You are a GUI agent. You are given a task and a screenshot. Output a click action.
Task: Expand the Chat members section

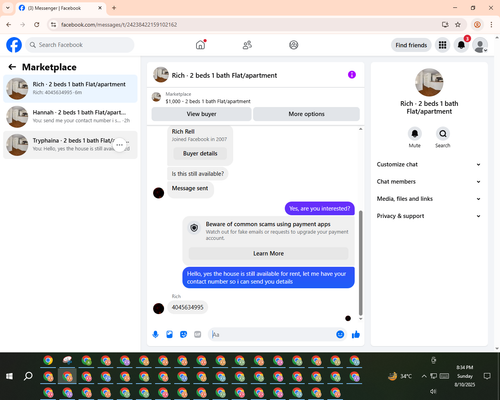[x=429, y=182]
